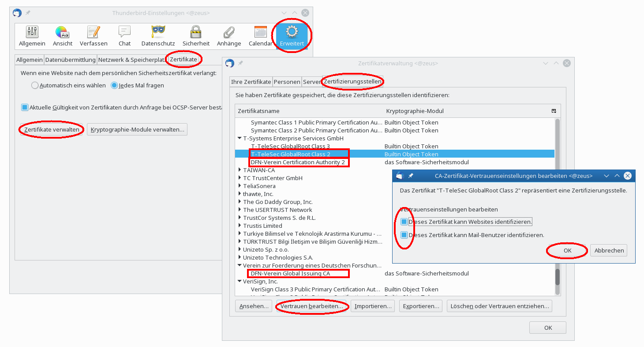Open the Chat preferences pane

[125, 36]
